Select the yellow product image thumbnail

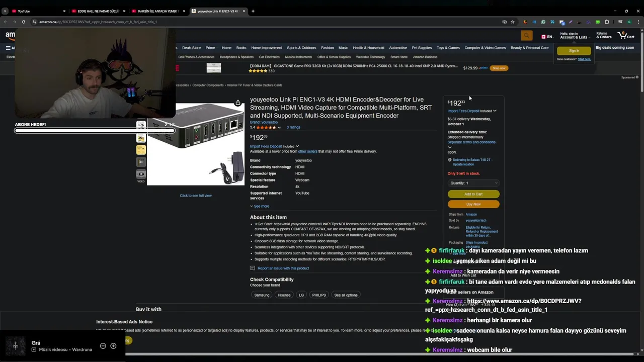coord(141,149)
